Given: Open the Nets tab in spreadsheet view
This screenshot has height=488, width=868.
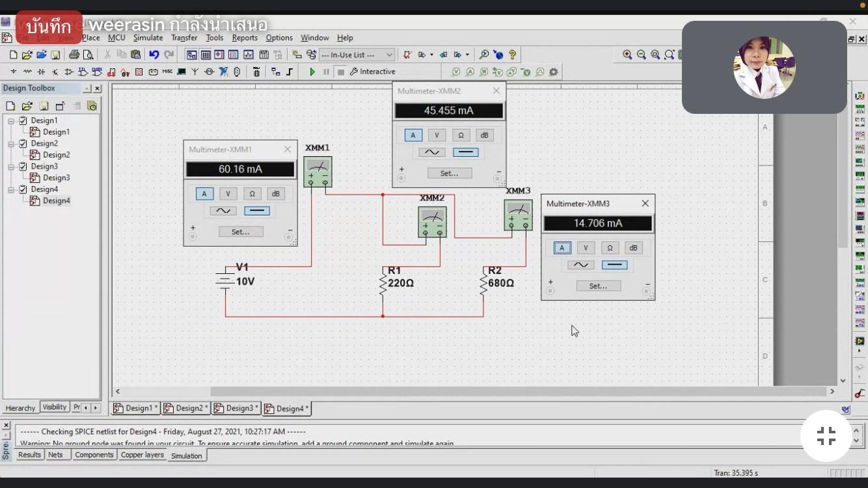Looking at the screenshot, I should click(55, 455).
